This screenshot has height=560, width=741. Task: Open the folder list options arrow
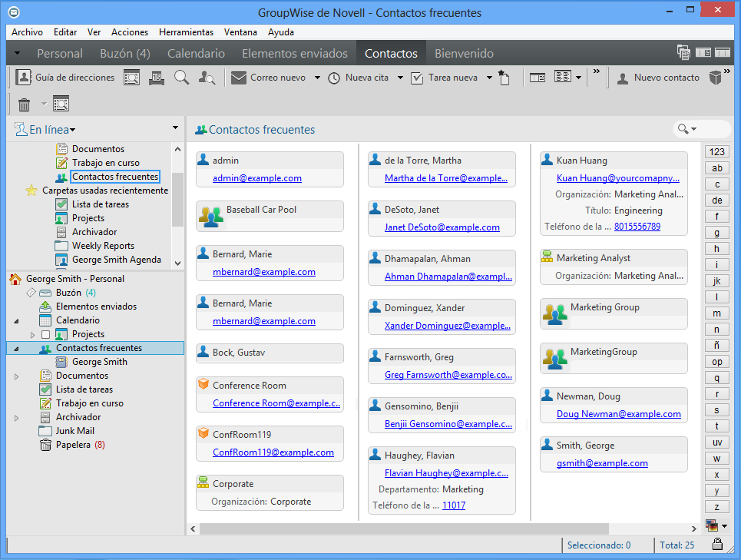point(175,128)
